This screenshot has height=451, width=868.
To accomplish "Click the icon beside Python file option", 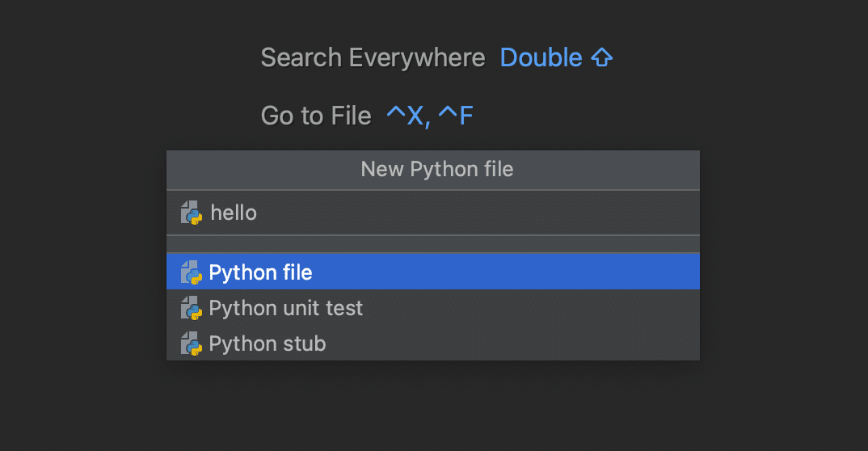I will click(191, 272).
